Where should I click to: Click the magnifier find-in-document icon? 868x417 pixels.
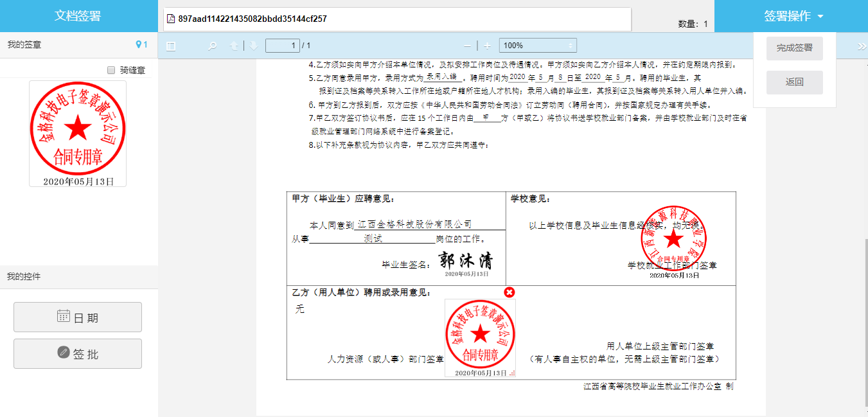point(212,46)
